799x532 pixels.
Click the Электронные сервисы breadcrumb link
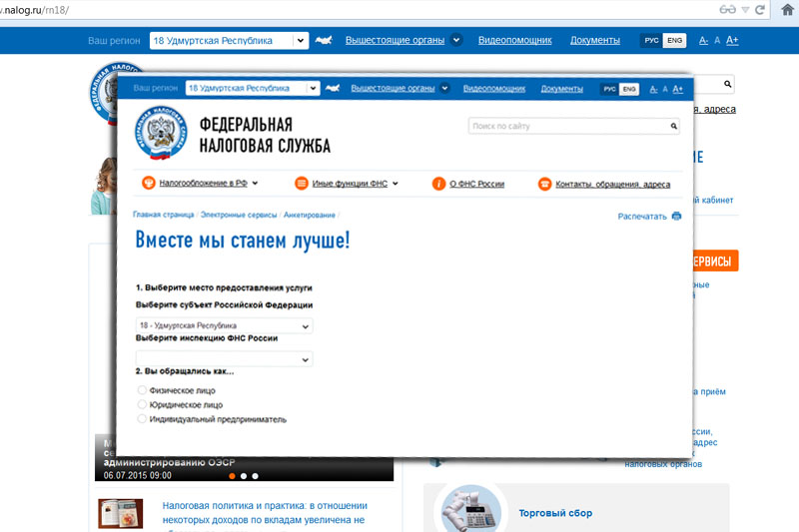click(x=240, y=215)
